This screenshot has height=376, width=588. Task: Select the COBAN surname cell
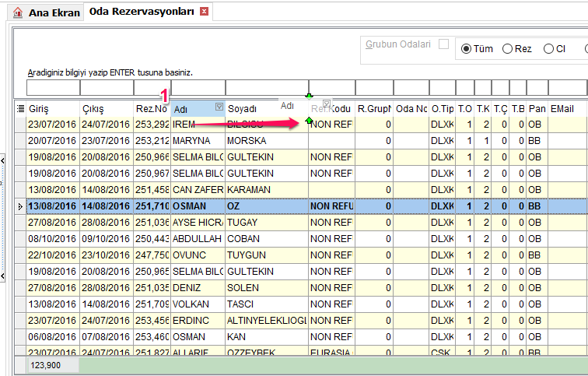267,239
